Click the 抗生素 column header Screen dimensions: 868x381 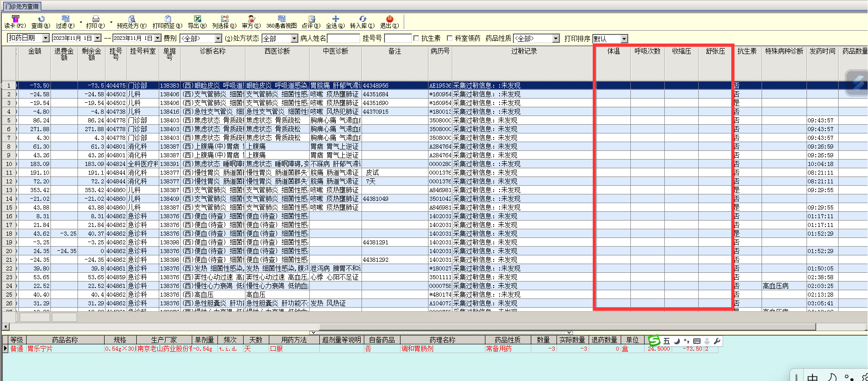click(747, 63)
